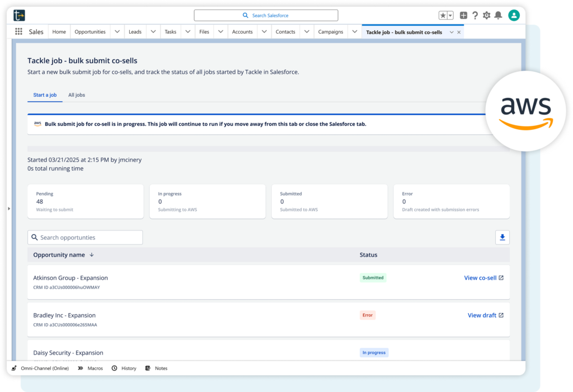Open the Accounts tab
This screenshot has height=392, width=573.
point(242,32)
